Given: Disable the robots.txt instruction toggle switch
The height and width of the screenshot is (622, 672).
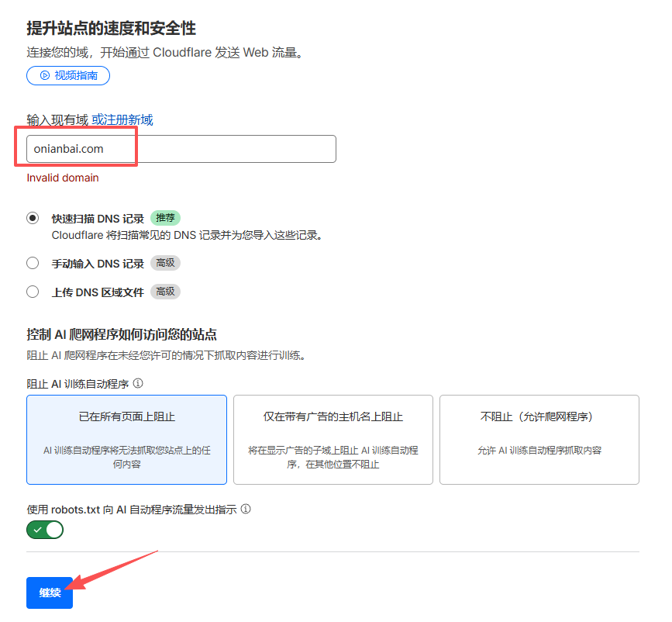Looking at the screenshot, I should click(45, 530).
